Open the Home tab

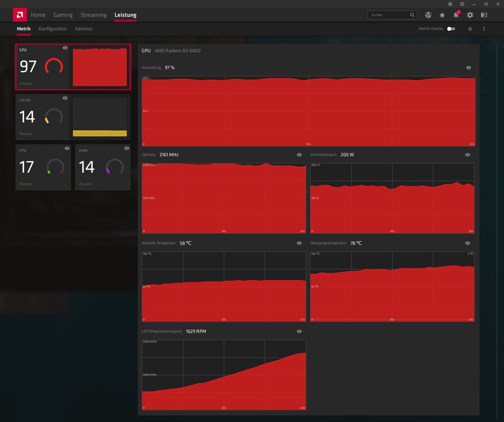click(38, 15)
